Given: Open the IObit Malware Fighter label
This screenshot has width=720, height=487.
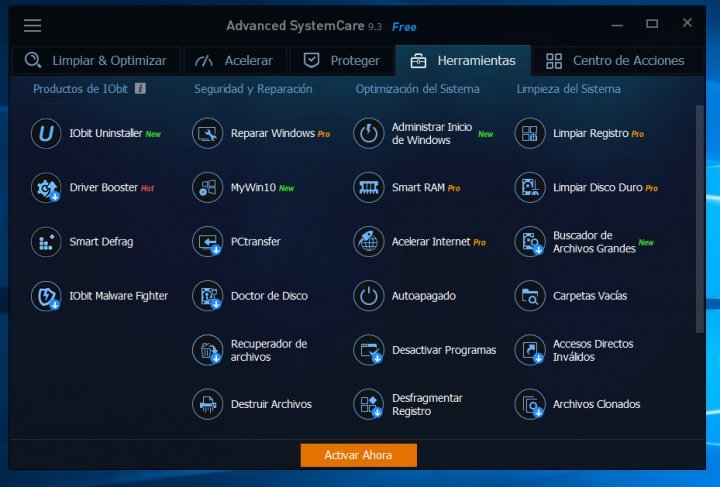Looking at the screenshot, I should click(118, 296).
